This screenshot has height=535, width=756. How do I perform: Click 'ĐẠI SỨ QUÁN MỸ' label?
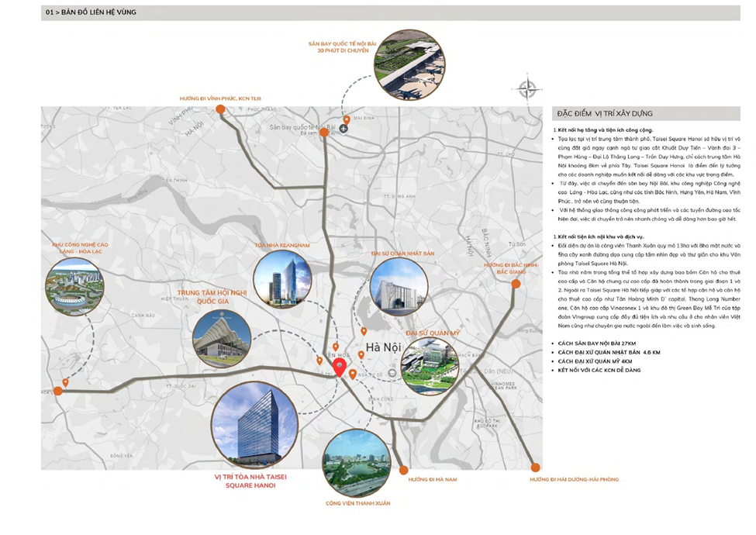[x=433, y=333]
